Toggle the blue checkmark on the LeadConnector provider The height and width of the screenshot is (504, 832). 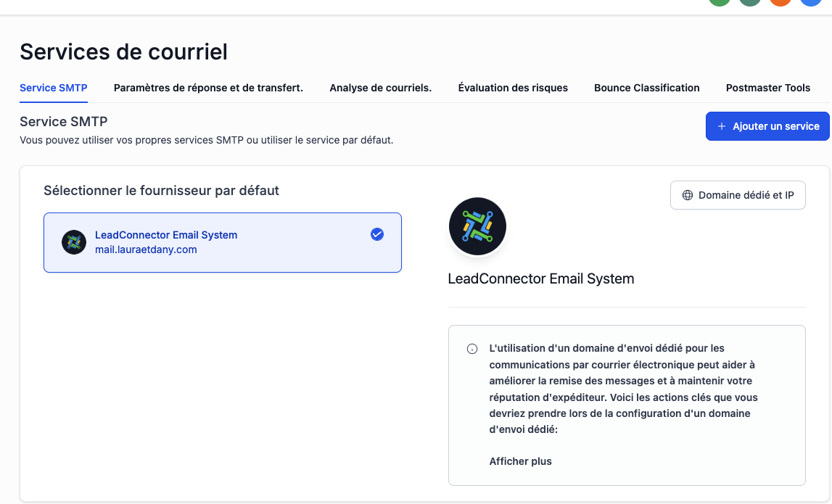[x=377, y=234]
